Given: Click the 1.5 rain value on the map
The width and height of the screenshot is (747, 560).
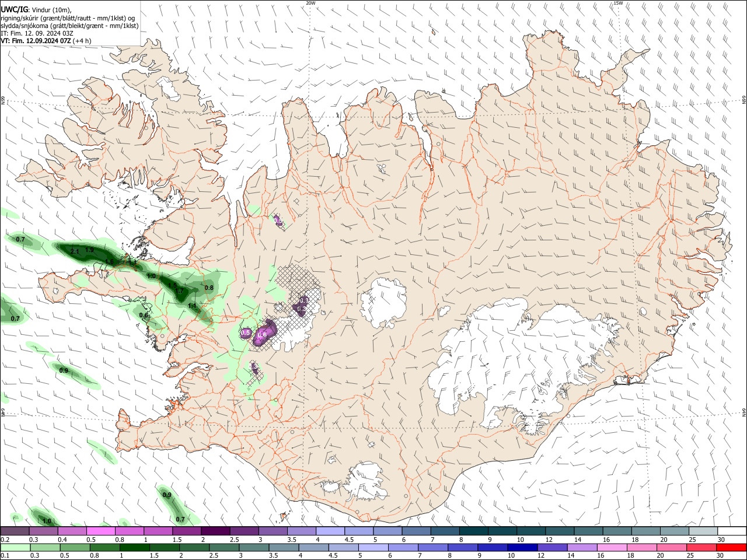Looking at the screenshot, I should pyautogui.click(x=172, y=285).
